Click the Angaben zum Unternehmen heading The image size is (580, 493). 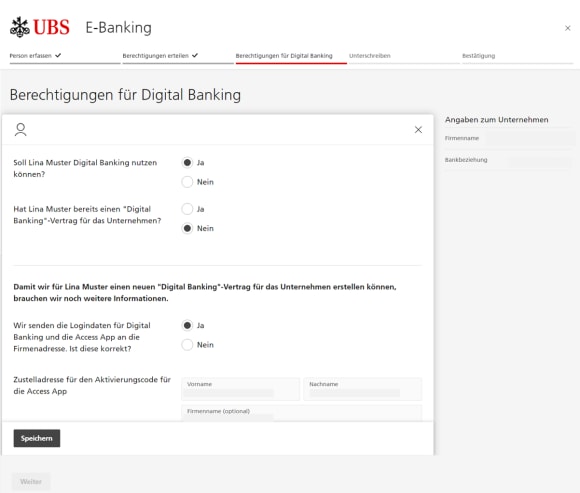496,120
